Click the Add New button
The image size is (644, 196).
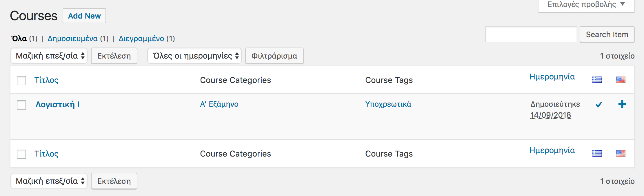(84, 16)
